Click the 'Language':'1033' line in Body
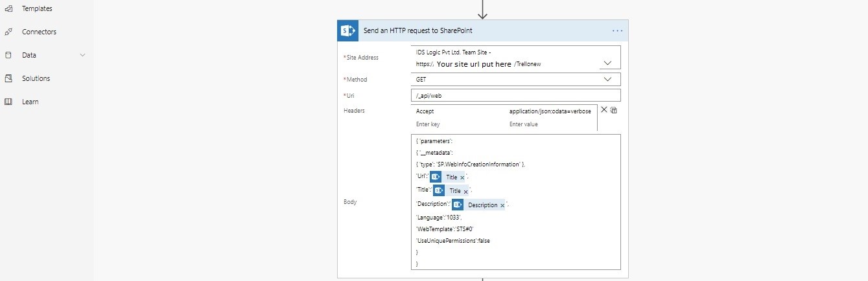 439,218
